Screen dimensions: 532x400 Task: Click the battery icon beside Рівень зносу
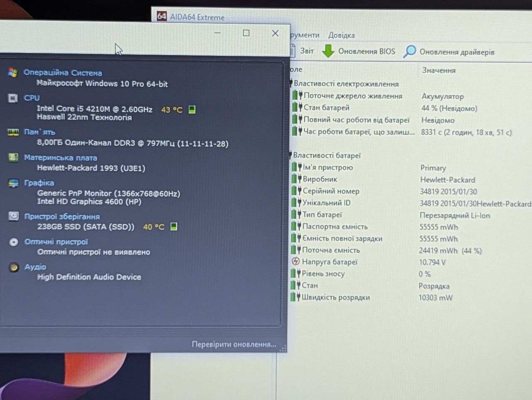tap(296, 273)
